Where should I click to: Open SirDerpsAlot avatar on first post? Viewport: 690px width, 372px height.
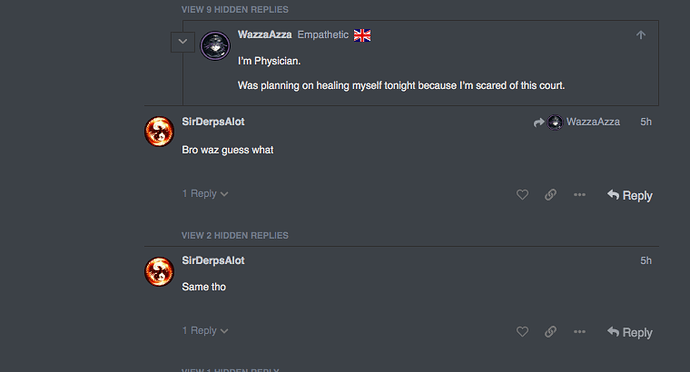[x=159, y=131]
